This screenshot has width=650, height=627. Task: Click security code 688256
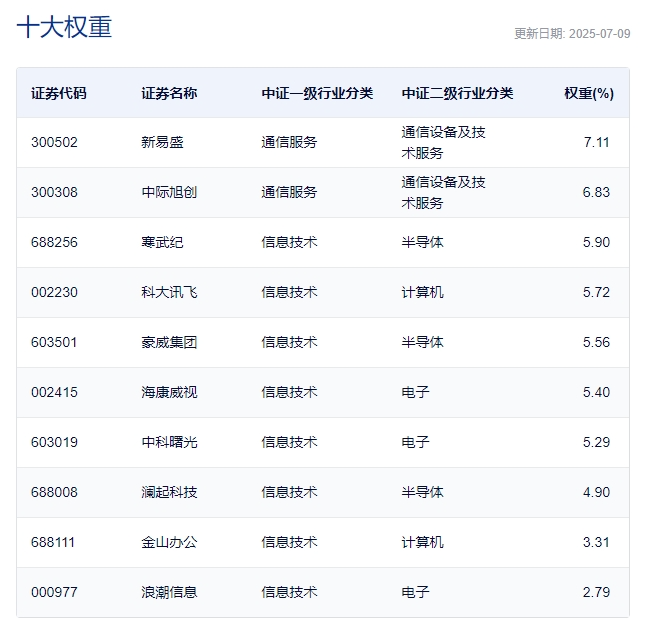(x=54, y=242)
